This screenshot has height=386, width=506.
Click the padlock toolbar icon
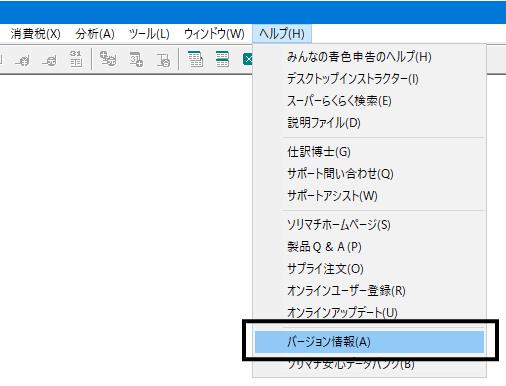[x=163, y=60]
